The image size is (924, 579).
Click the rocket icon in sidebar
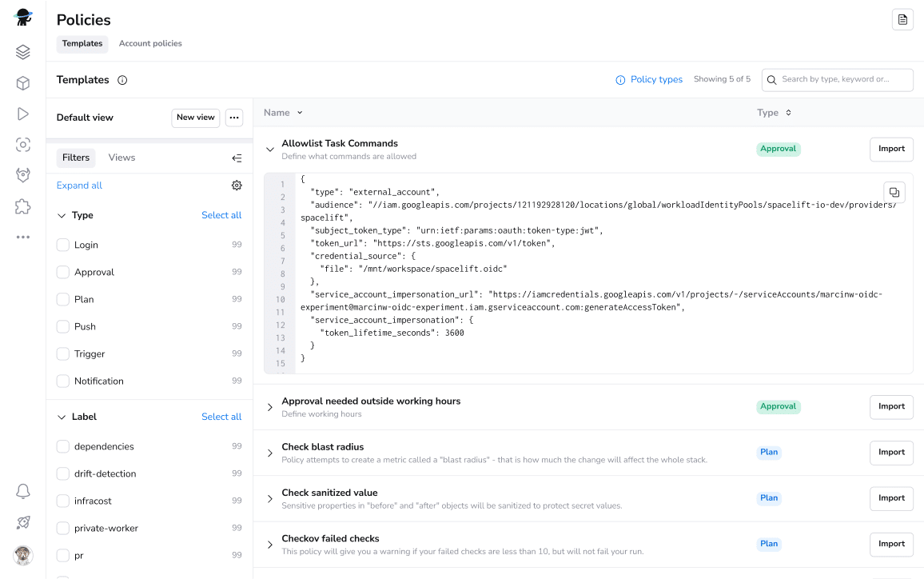(23, 522)
